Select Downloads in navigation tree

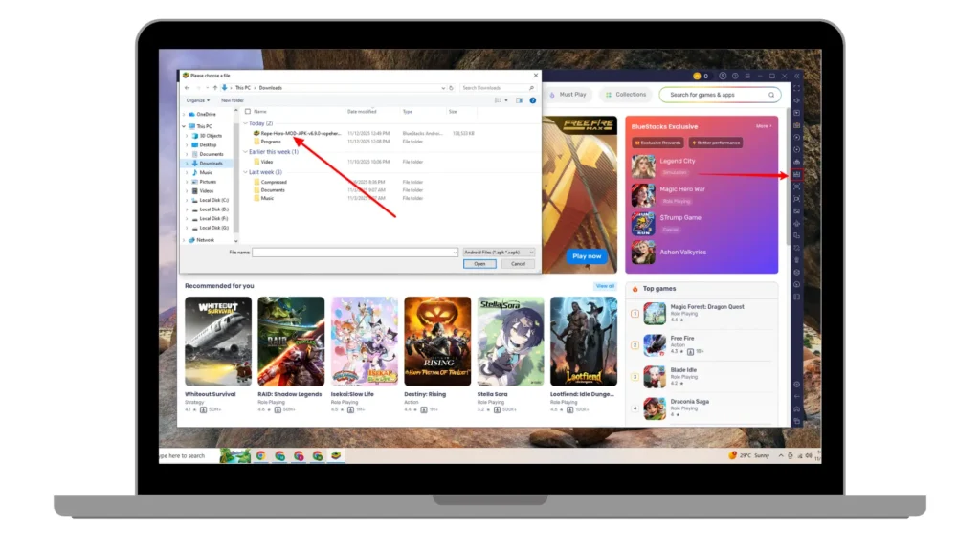point(211,163)
